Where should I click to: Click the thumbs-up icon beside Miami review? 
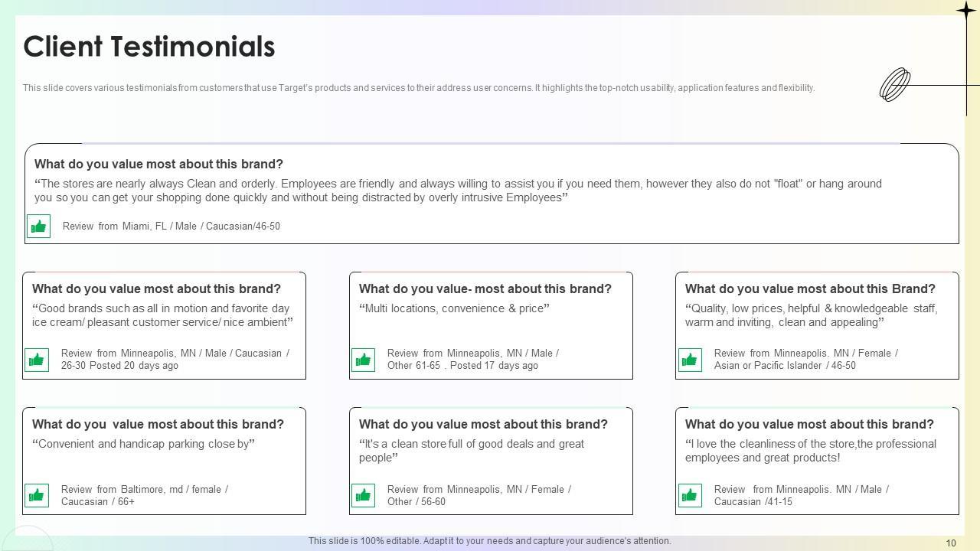tap(38, 227)
